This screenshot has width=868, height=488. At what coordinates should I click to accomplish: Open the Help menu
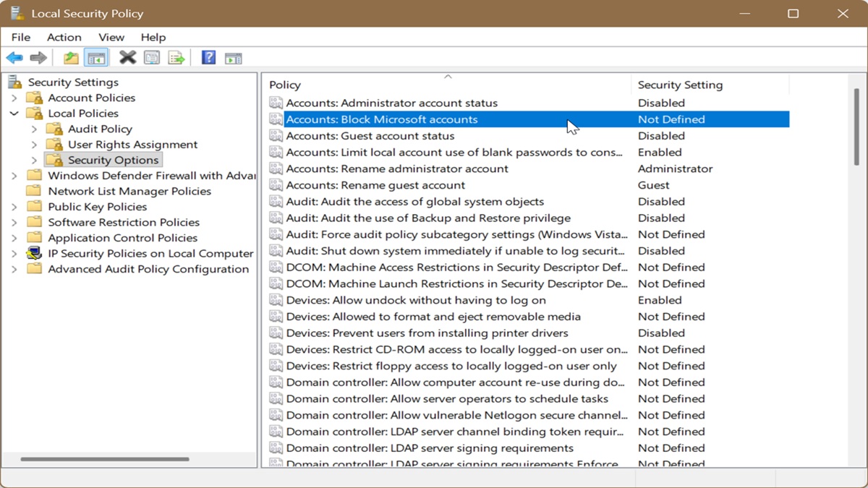(x=153, y=37)
